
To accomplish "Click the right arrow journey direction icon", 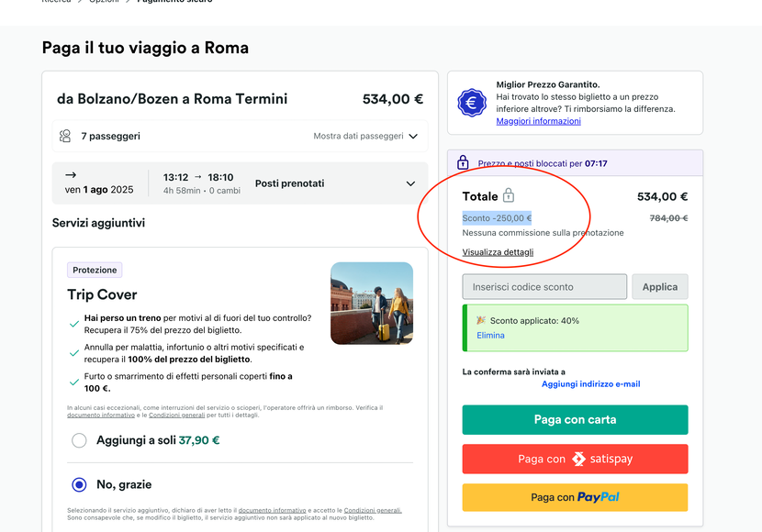I will coord(71,174).
